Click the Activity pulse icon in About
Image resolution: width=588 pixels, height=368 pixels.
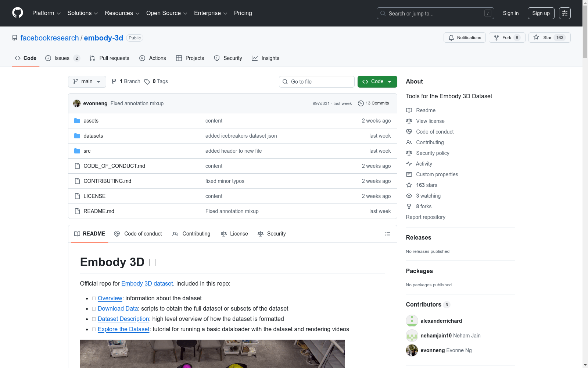pyautogui.click(x=409, y=164)
